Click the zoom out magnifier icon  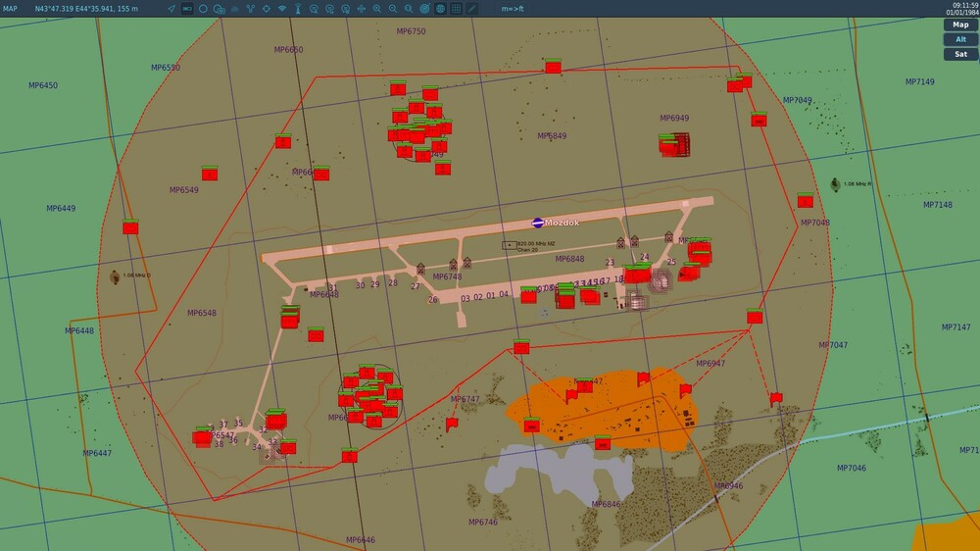coord(393,9)
